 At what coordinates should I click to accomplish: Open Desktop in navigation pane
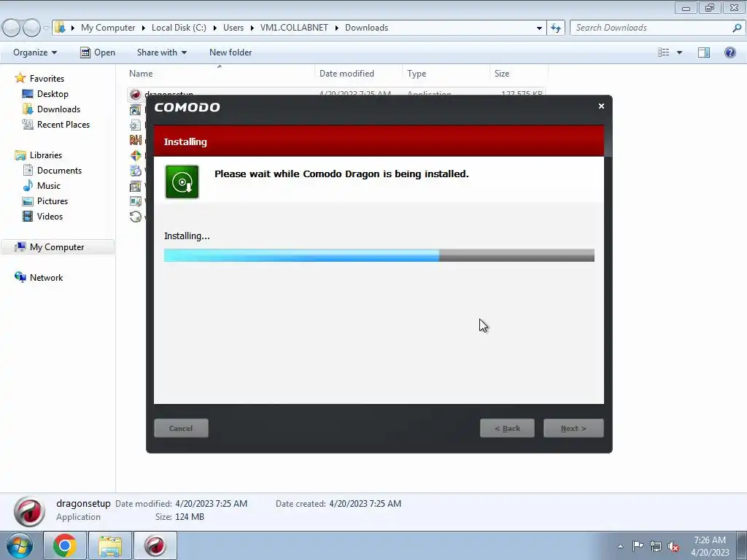53,94
